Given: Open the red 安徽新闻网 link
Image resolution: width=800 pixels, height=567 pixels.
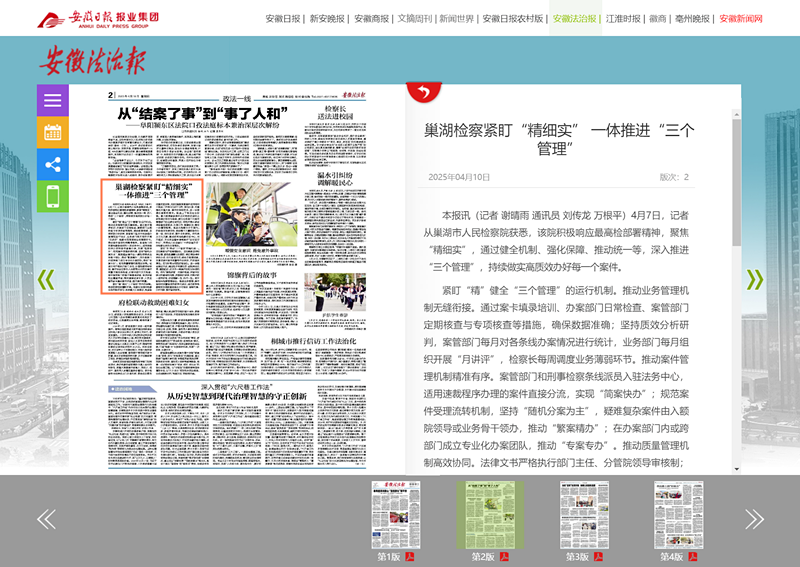Looking at the screenshot, I should click(x=741, y=19).
